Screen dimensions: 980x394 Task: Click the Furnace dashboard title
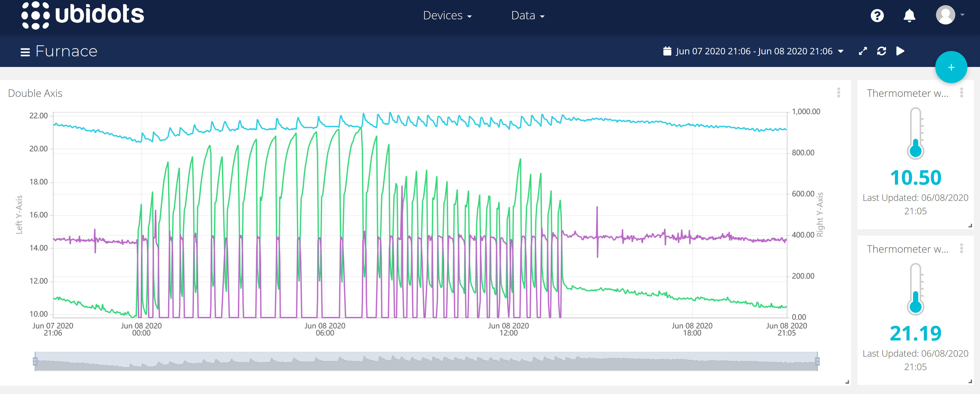(x=67, y=52)
